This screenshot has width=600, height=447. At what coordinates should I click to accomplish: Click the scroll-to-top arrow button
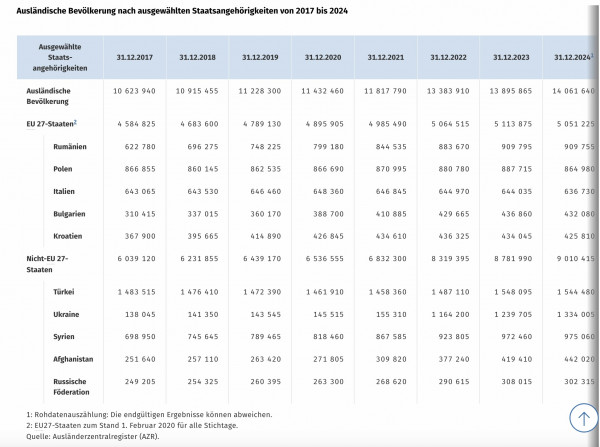click(x=583, y=418)
